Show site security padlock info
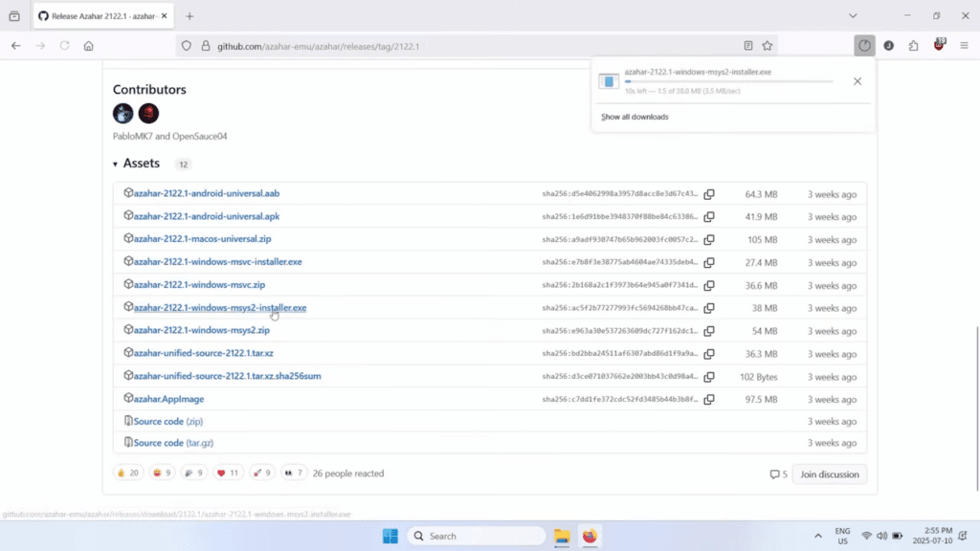 (x=206, y=46)
